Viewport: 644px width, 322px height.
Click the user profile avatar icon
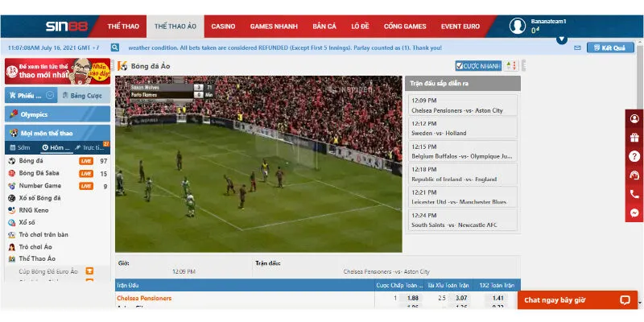point(518,26)
